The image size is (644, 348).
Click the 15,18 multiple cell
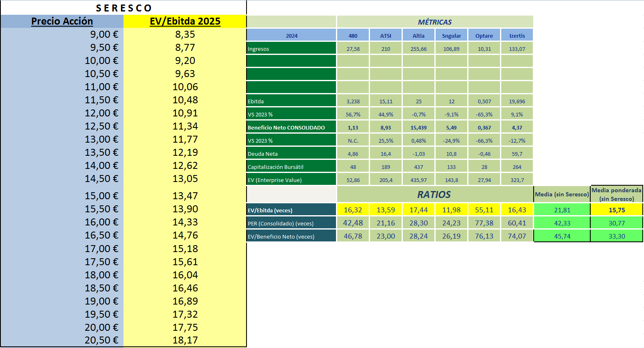pyautogui.click(x=185, y=249)
